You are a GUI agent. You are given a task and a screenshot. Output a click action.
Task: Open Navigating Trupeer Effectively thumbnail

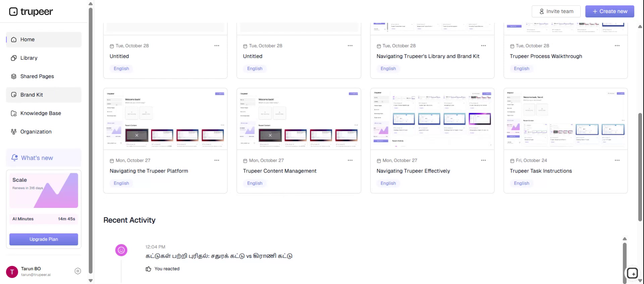click(x=432, y=119)
